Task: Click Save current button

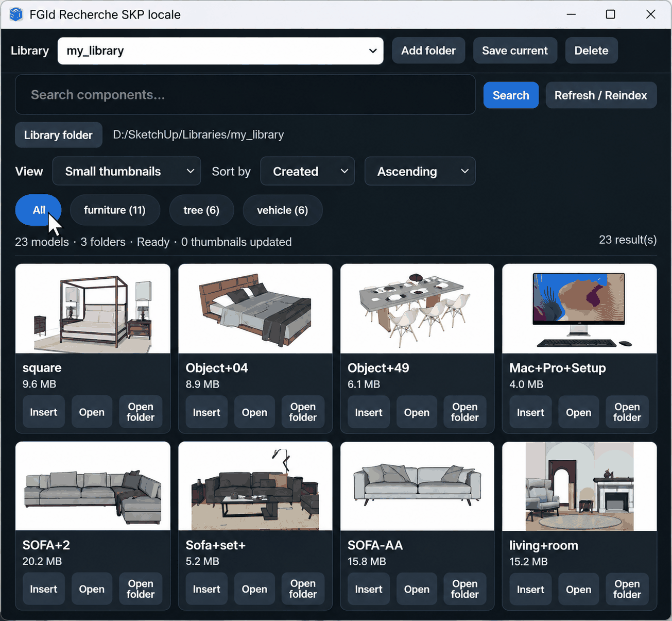Action: [x=515, y=51]
